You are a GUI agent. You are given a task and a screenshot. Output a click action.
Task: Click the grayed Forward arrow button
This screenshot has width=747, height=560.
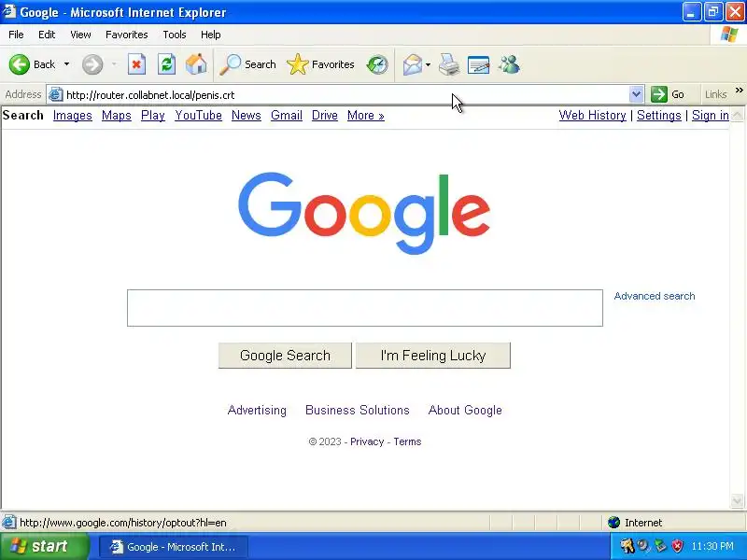[92, 64]
